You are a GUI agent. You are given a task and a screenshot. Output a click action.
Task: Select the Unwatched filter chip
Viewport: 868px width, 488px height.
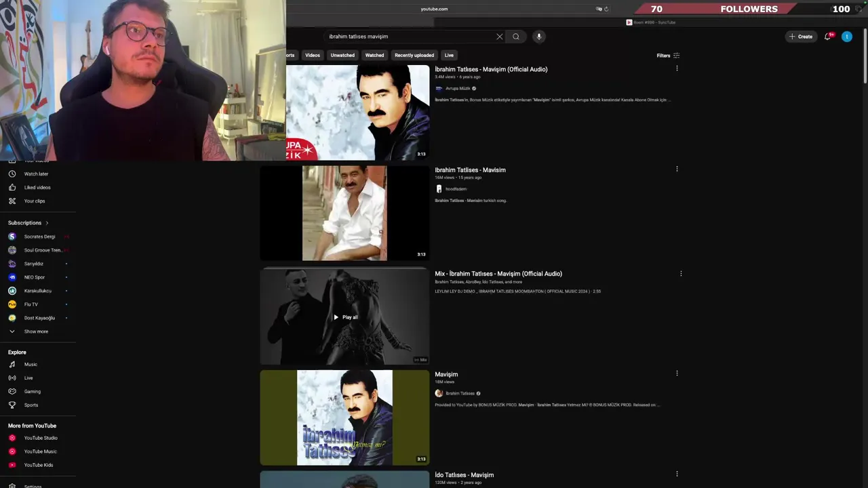pos(342,56)
